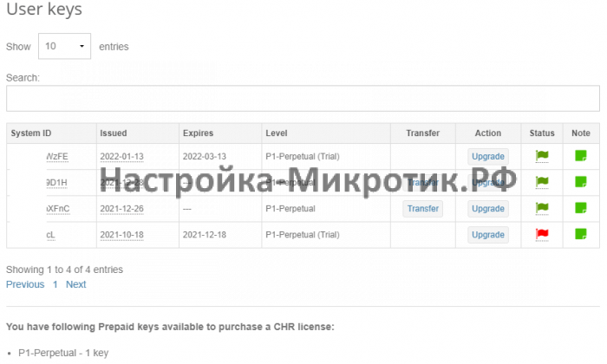Sort table by Note column
The image size is (607, 364).
pyautogui.click(x=581, y=133)
